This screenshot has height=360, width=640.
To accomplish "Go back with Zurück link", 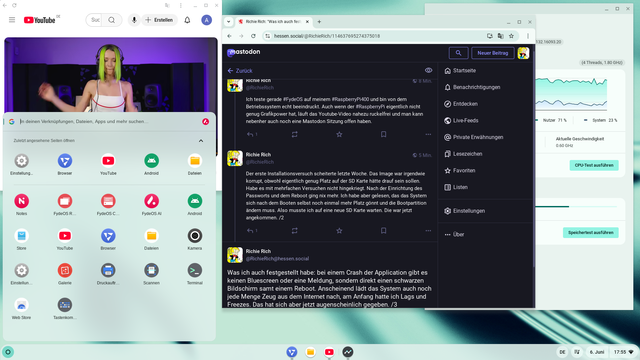I will (240, 71).
